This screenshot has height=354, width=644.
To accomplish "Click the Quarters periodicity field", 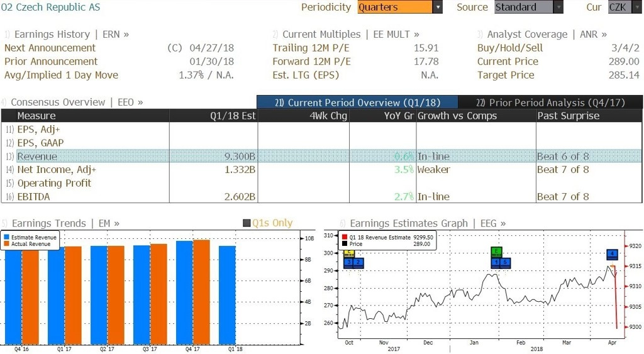I will click(x=395, y=7).
